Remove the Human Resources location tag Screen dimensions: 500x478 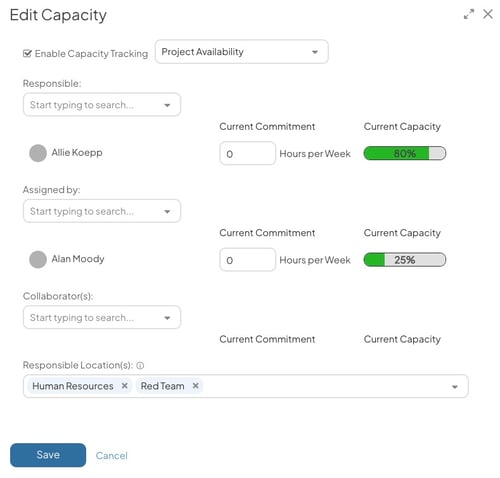124,386
